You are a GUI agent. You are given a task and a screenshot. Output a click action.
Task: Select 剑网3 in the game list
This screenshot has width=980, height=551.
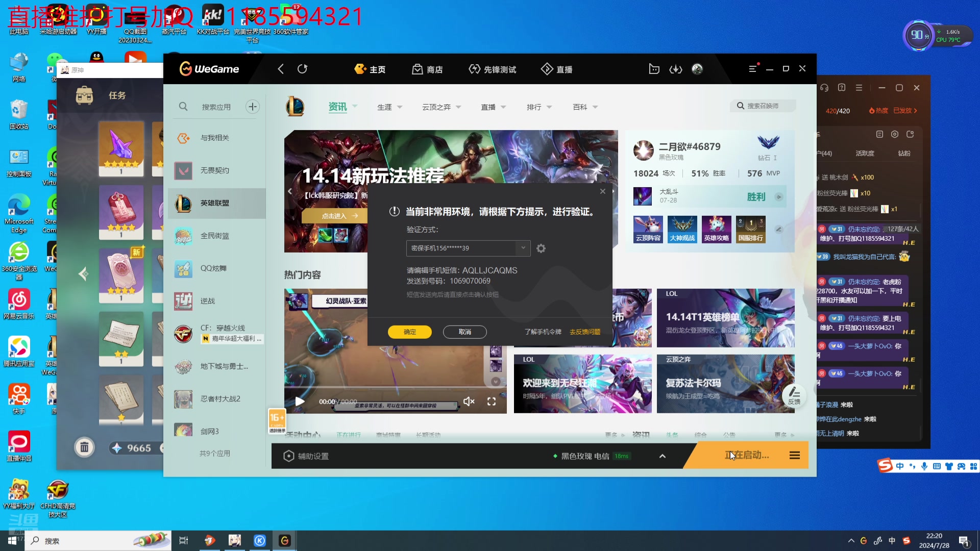(217, 431)
